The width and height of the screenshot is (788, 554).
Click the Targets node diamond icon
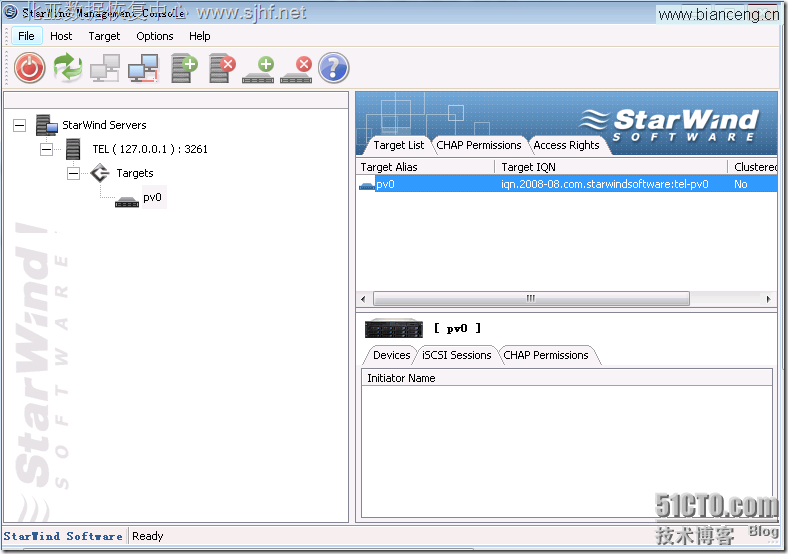[x=100, y=173]
